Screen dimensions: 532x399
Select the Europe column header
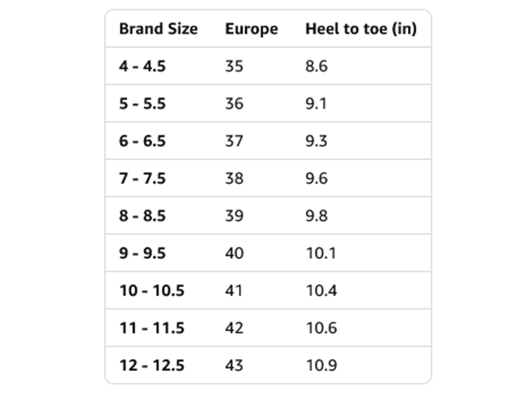(252, 30)
